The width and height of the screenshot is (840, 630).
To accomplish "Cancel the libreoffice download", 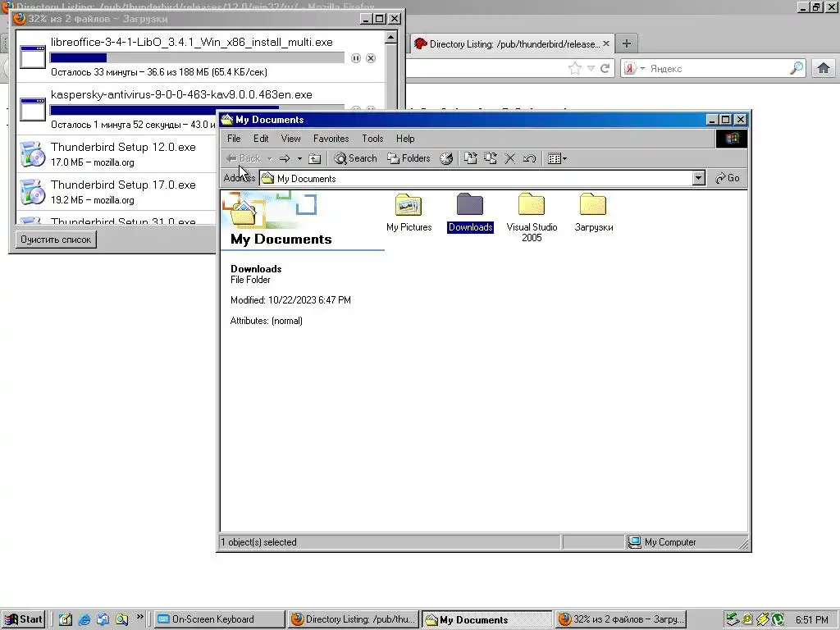I will click(x=371, y=58).
